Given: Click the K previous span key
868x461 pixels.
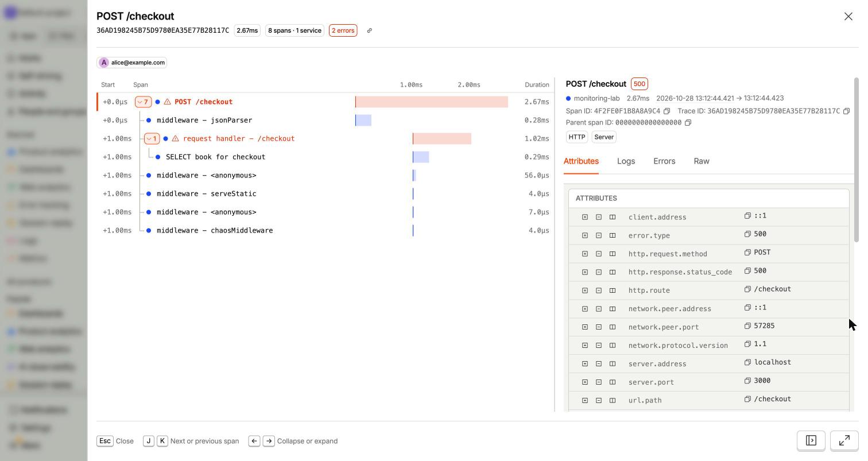Looking at the screenshot, I should (x=162, y=441).
